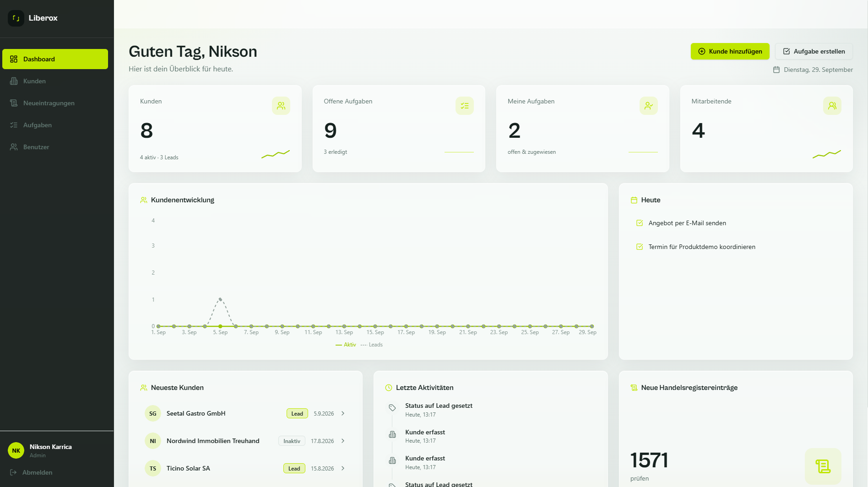Toggle the Aktiv legend series
This screenshot has height=487, width=868.
point(346,345)
